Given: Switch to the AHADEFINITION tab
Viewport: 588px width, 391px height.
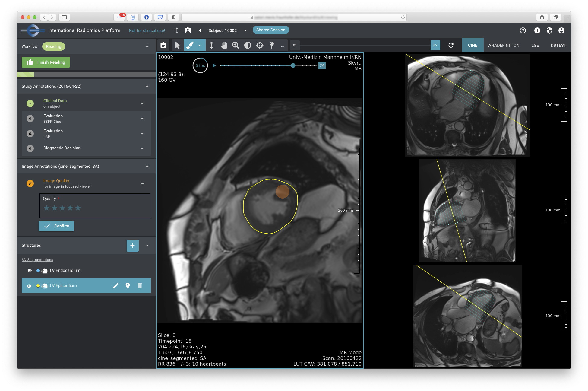Looking at the screenshot, I should (x=504, y=45).
